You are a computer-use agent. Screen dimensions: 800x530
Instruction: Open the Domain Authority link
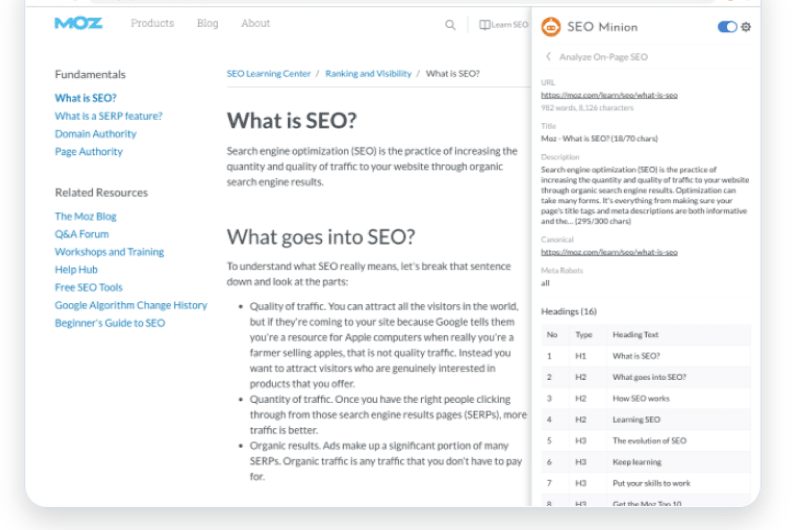[x=95, y=134]
